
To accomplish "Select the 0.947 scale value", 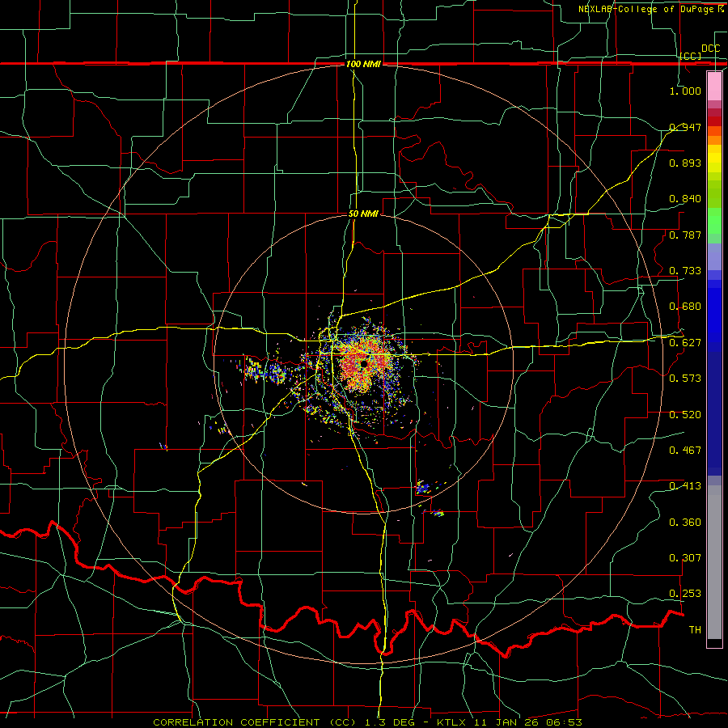I will click(685, 127).
